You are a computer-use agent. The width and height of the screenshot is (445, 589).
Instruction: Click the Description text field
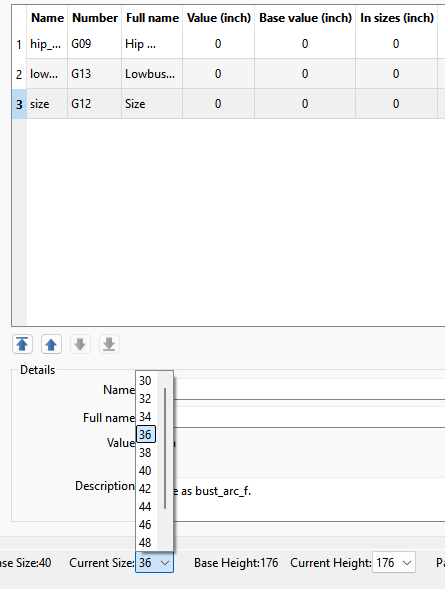pos(309,498)
